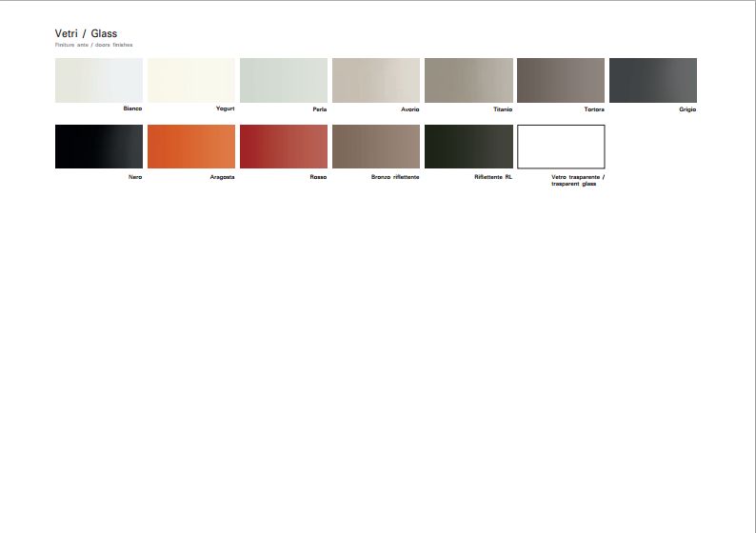Click the Vetri / Glass heading
Viewport: 756px width, 533px height.
86,33
